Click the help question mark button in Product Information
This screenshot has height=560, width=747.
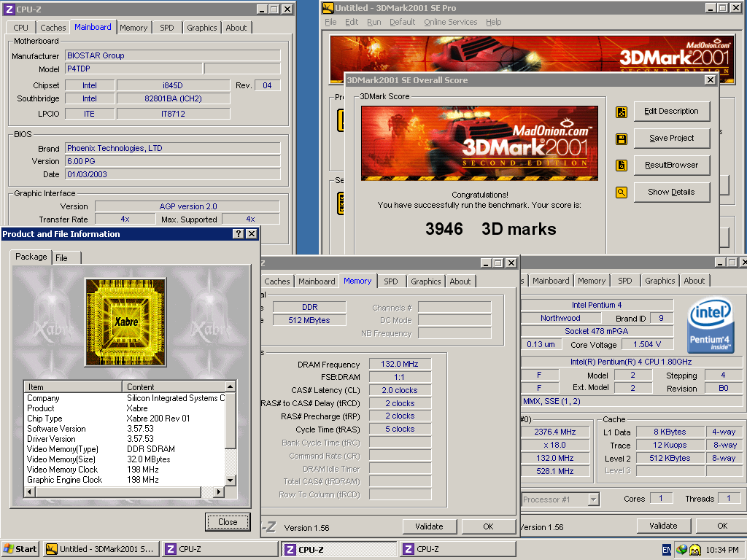coord(239,234)
